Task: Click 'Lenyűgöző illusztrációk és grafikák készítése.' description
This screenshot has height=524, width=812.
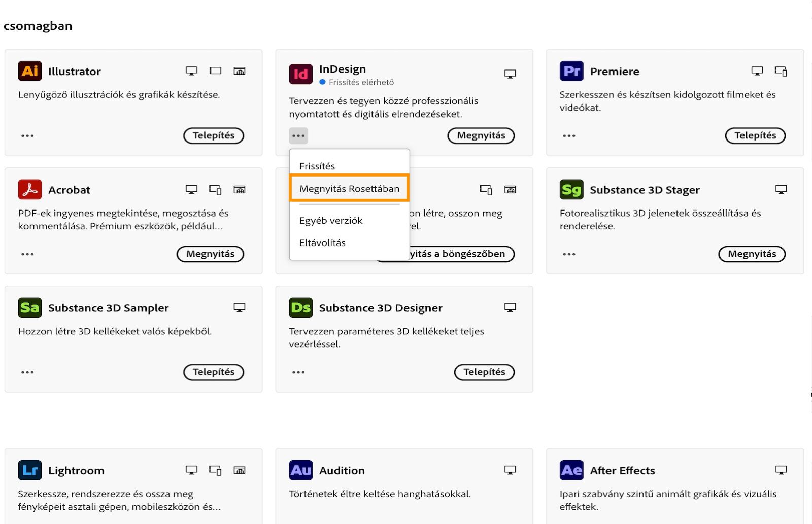Action: [x=119, y=95]
